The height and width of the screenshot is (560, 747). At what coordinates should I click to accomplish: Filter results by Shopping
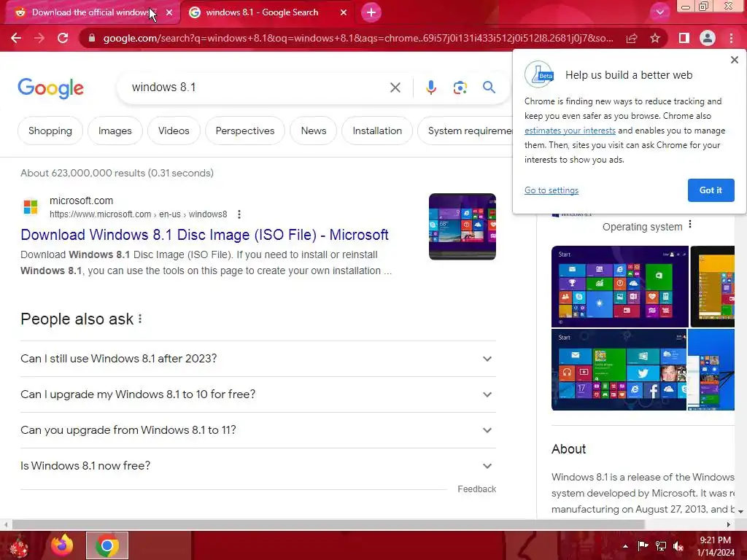point(50,131)
